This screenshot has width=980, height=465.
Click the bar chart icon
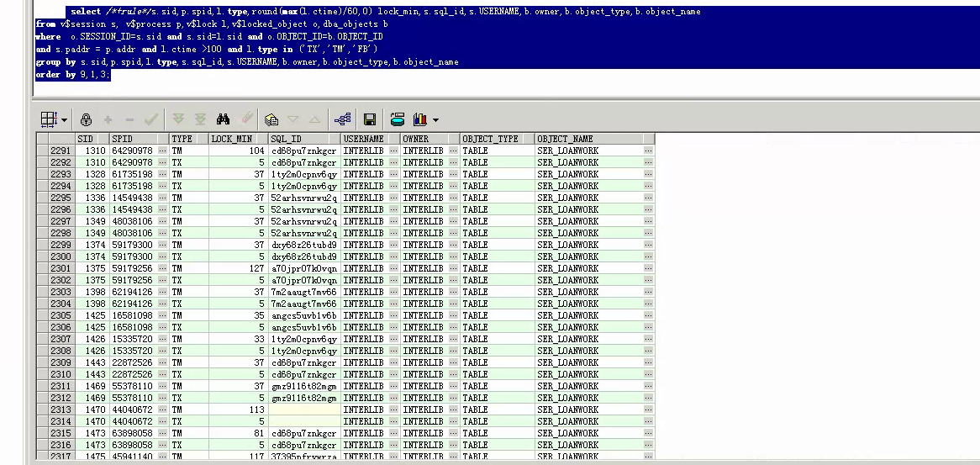click(x=420, y=119)
